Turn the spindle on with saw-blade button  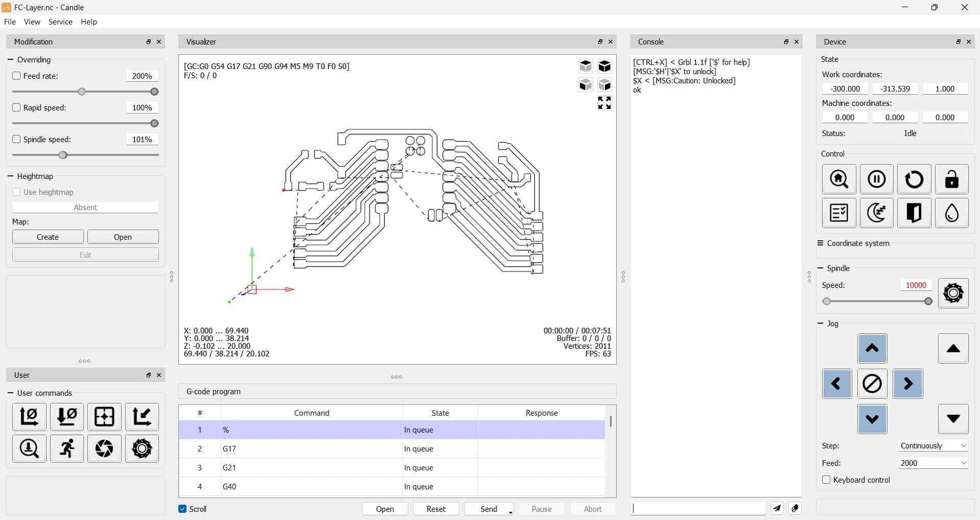tap(953, 293)
